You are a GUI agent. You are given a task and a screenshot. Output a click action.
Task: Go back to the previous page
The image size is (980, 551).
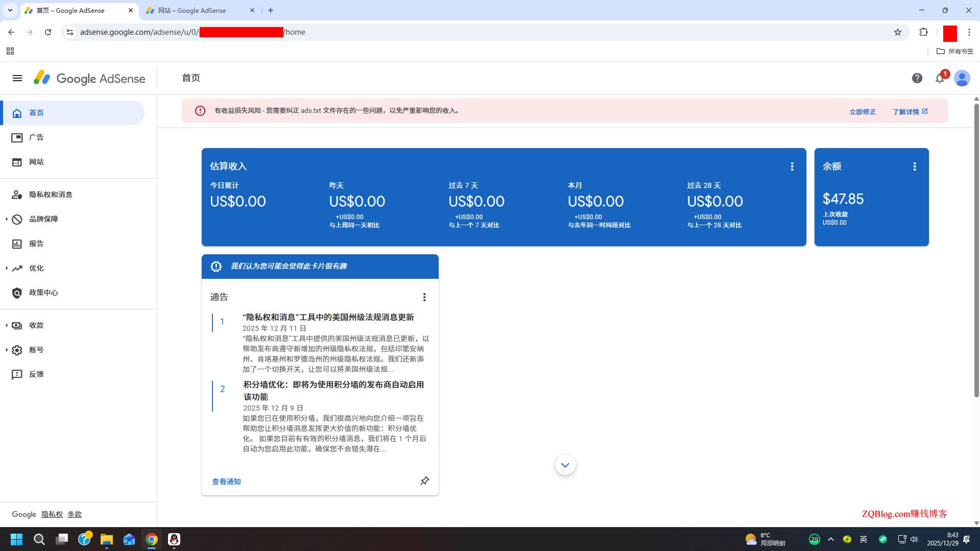pyautogui.click(x=11, y=32)
